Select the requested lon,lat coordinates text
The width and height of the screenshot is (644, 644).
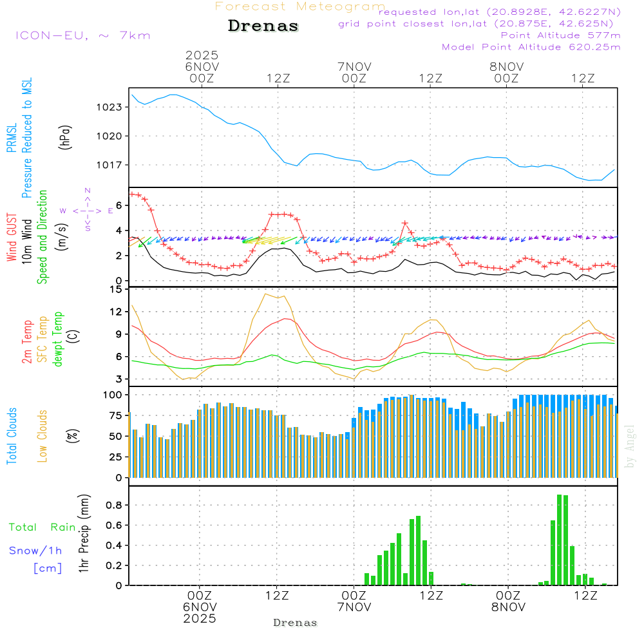click(x=499, y=12)
